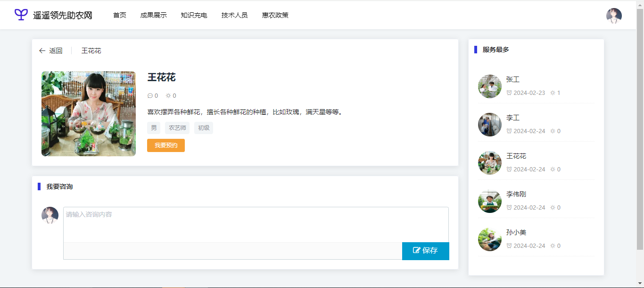Click the date 2024-02-23 for 张工
The width and height of the screenshot is (644, 288).
529,93
